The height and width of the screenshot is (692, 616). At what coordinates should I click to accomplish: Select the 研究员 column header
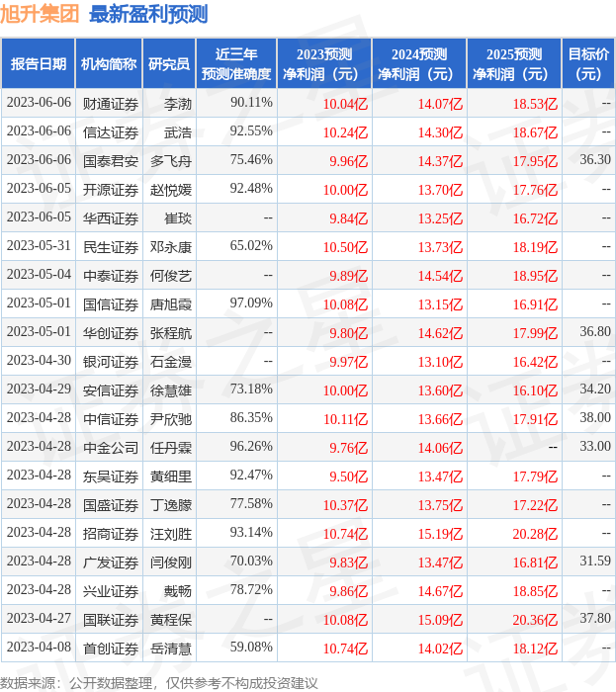click(169, 63)
